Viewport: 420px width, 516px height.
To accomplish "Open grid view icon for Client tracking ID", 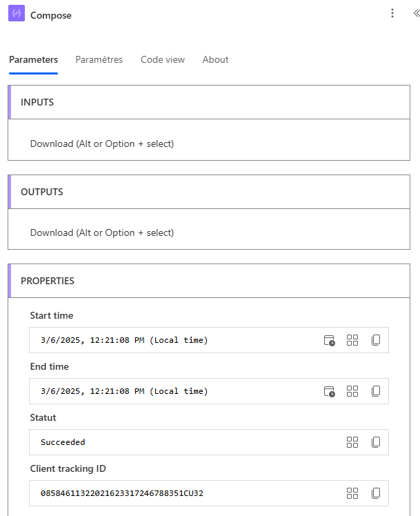I will pyautogui.click(x=352, y=493).
